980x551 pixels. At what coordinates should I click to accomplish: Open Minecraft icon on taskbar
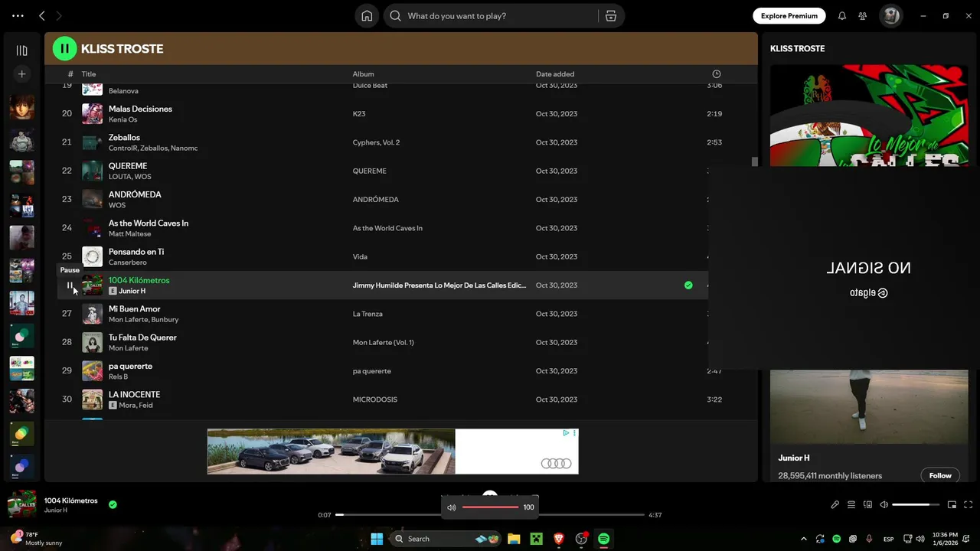pos(537,539)
